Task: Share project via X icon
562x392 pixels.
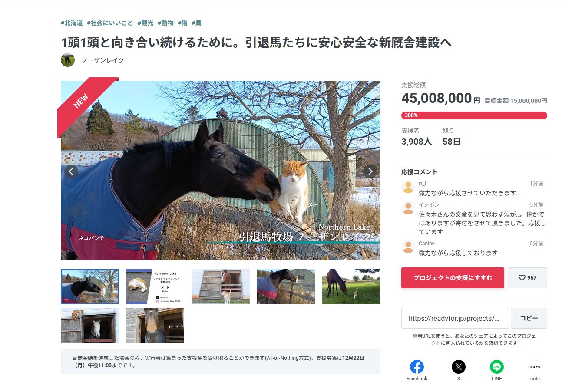Action: click(x=458, y=367)
